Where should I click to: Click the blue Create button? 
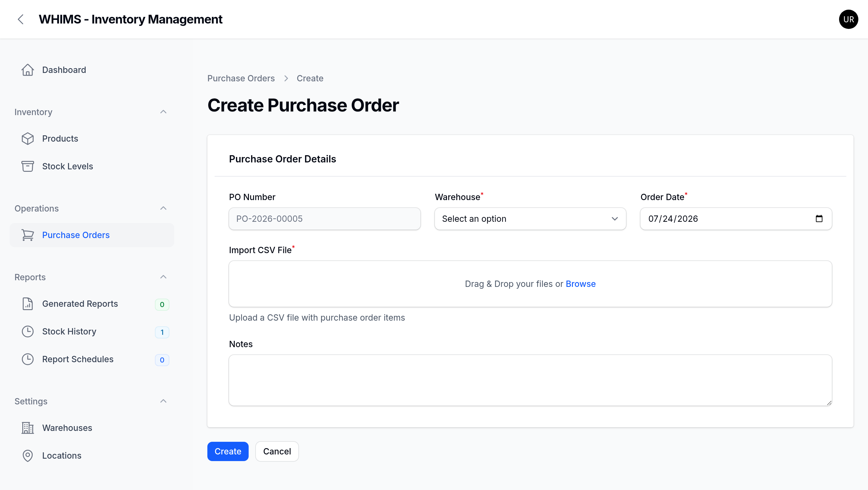[228, 451]
